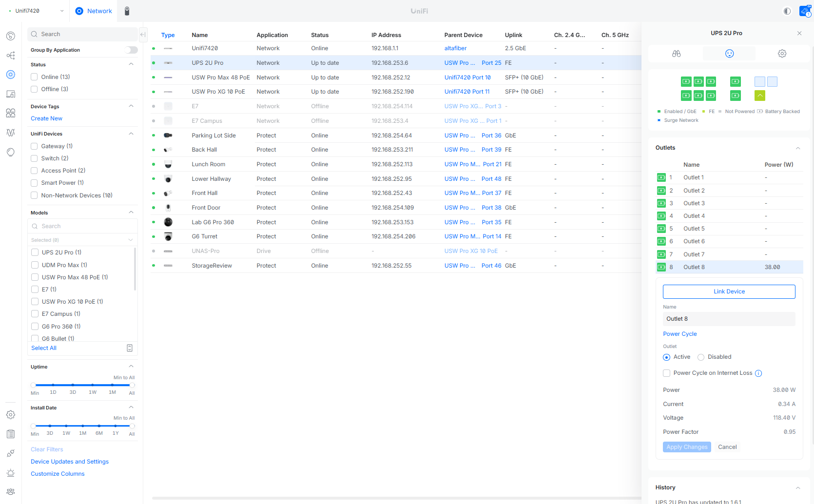Collapse the Models filter section
The image size is (814, 504).
tap(131, 213)
